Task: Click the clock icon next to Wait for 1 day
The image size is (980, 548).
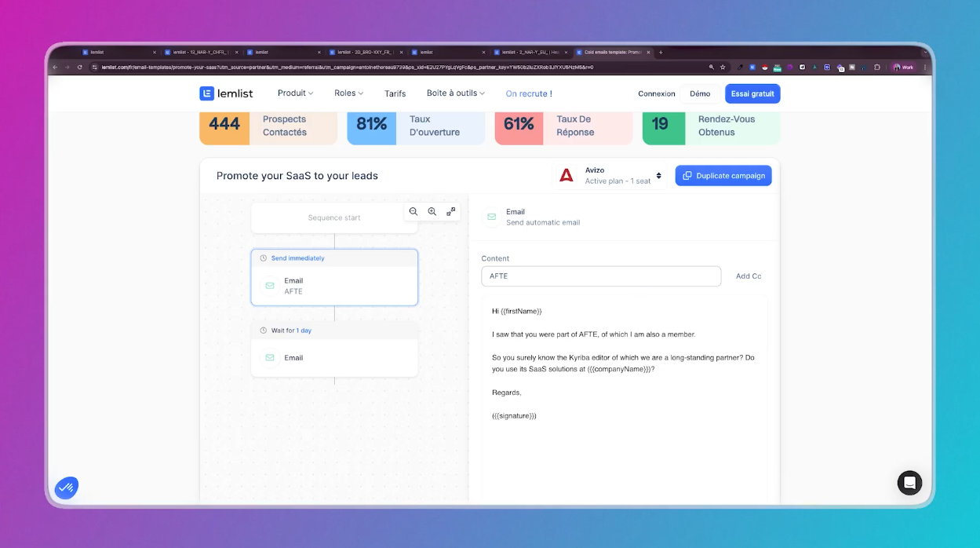Action: [264, 331]
